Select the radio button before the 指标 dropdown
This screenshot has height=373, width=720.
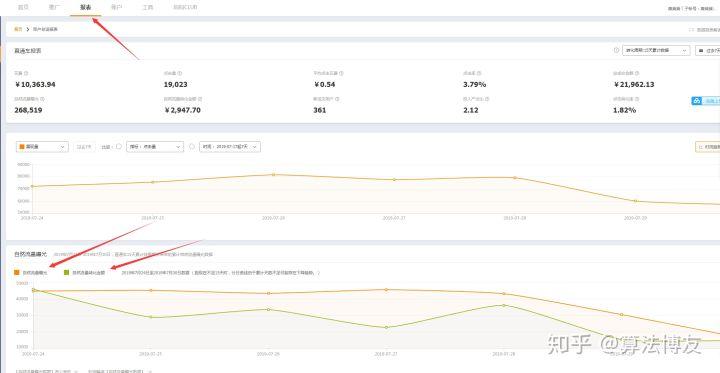click(118, 147)
